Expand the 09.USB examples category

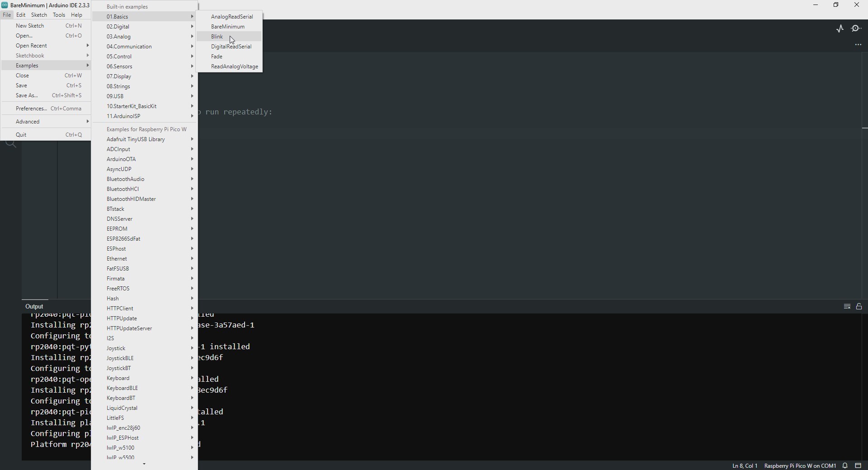[x=145, y=96]
